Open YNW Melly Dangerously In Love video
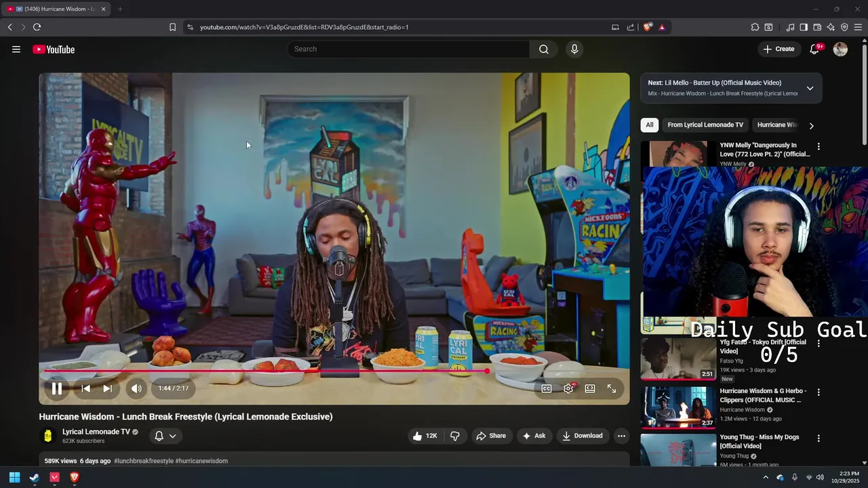 coord(765,150)
